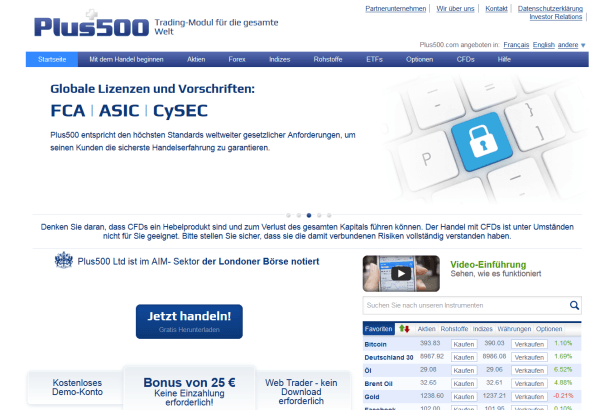600x410 pixels.
Task: Click the -0.21% Gold change value
Action: pos(563,395)
